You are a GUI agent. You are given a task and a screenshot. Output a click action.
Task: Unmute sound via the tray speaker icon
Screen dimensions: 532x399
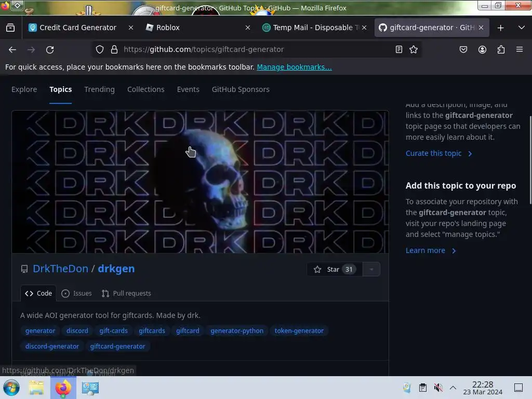(x=438, y=388)
